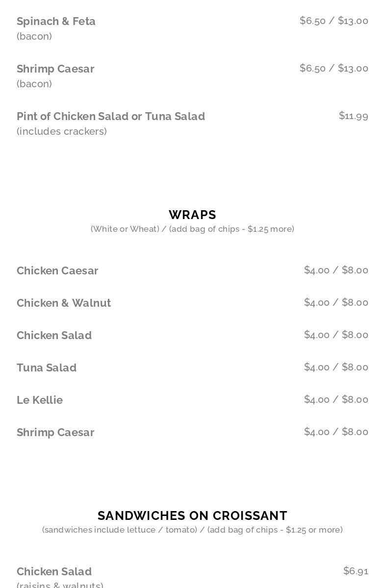The image size is (385, 588).
Task: Select Shrimp Caesar salad item name
Action: click(x=55, y=69)
